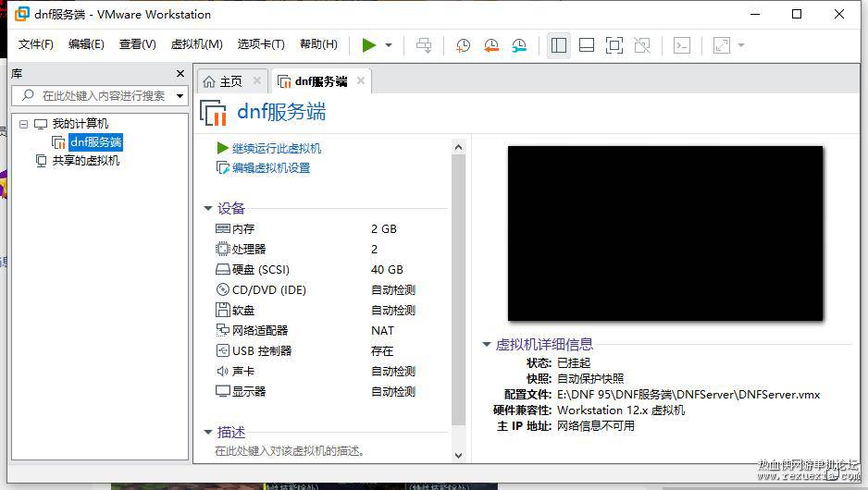Maximize the VMware Workstation window
Screen dimensions: 868x490
(x=797, y=14)
